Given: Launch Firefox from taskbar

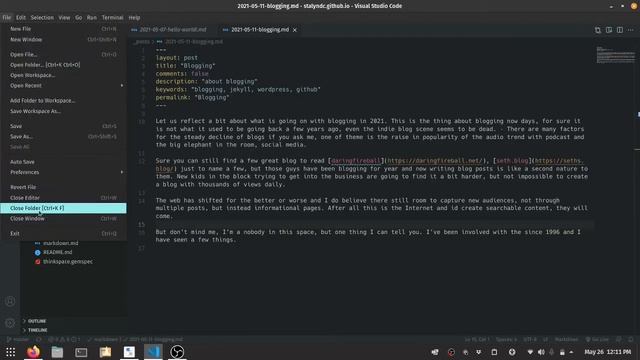Looking at the screenshot, I should coord(33,352).
